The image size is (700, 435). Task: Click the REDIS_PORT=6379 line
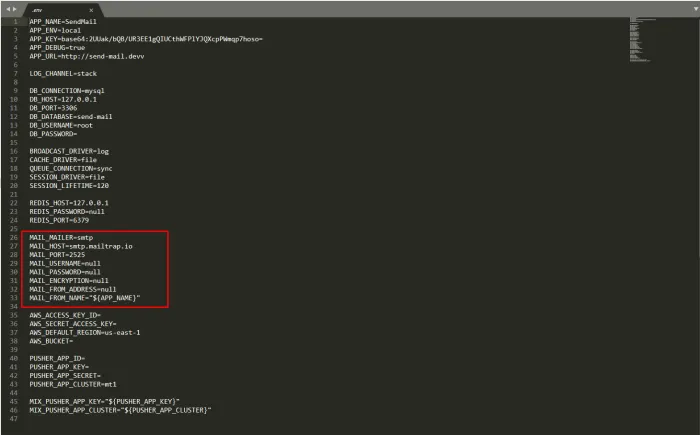pos(59,220)
